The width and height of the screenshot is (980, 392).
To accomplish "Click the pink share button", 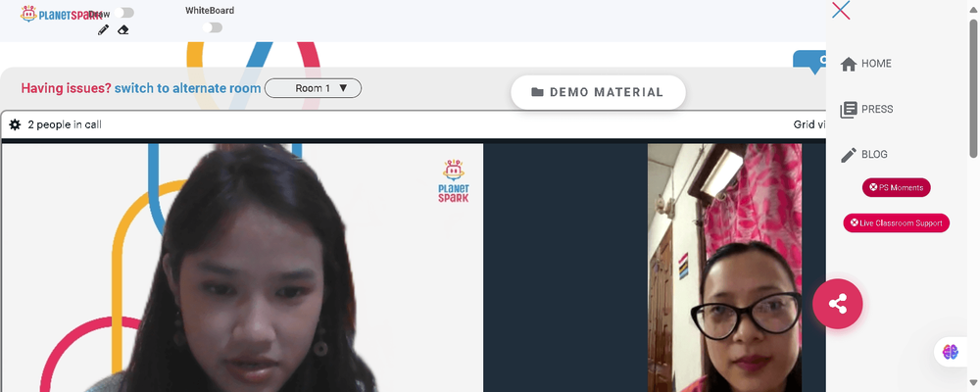I will (x=838, y=304).
